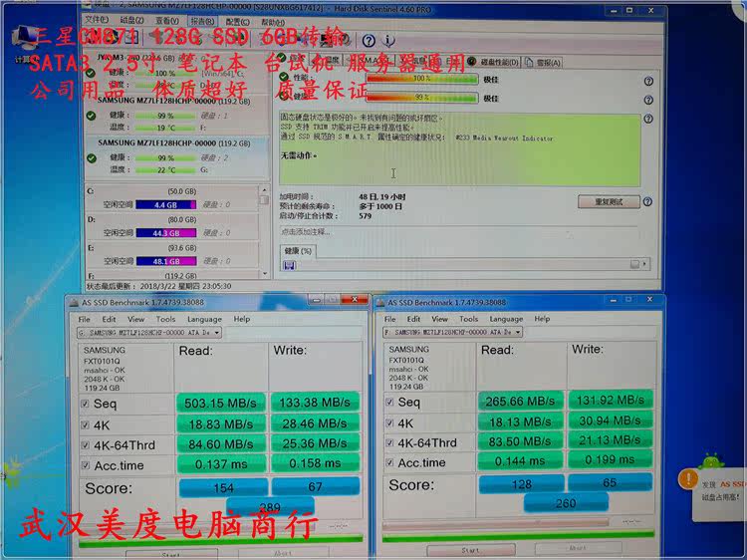
Task: Select the 健康(%) graph tab
Action: [x=298, y=251]
